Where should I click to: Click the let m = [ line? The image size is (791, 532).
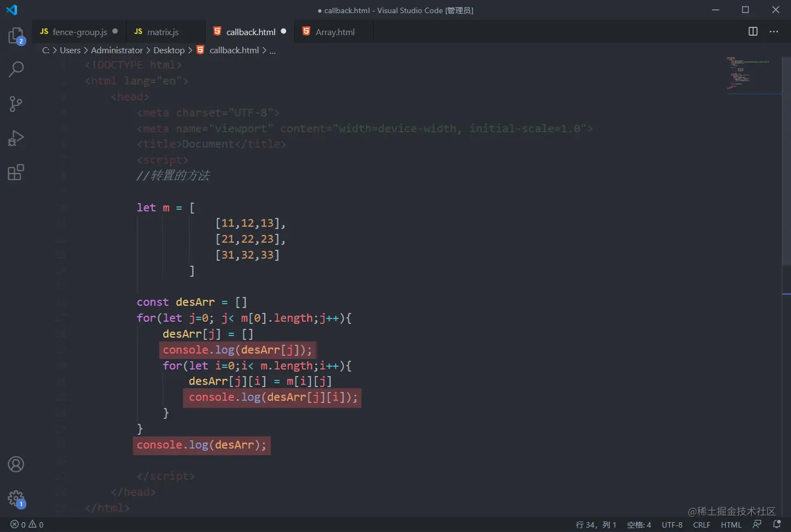[165, 208]
